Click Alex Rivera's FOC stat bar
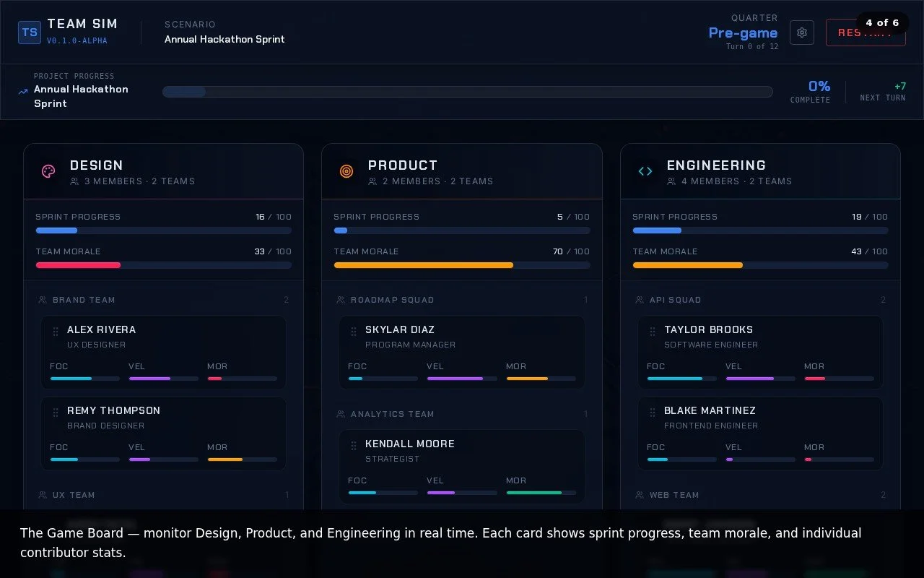 [85, 379]
